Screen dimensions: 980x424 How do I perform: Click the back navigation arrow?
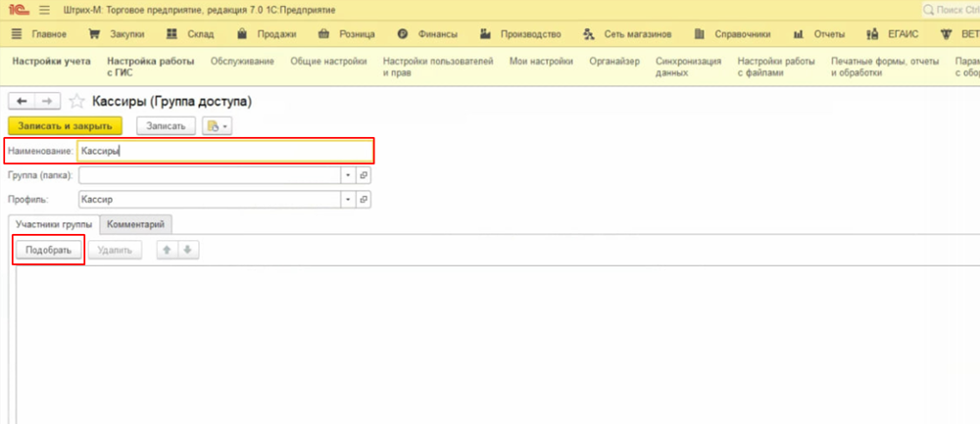(x=22, y=101)
